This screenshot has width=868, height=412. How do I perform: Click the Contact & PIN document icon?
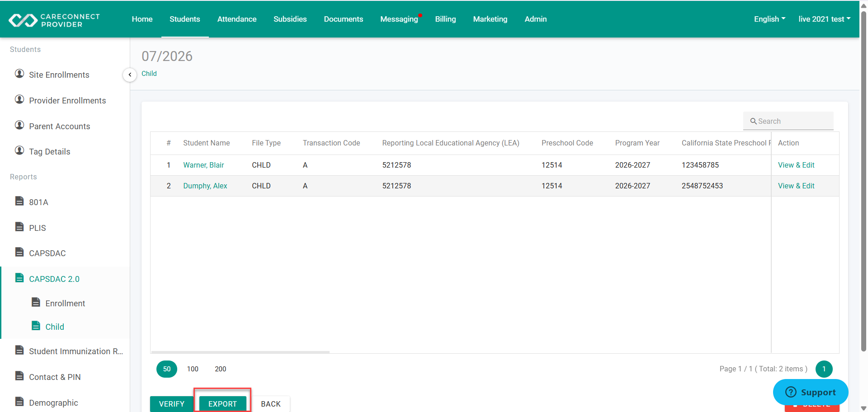click(19, 375)
